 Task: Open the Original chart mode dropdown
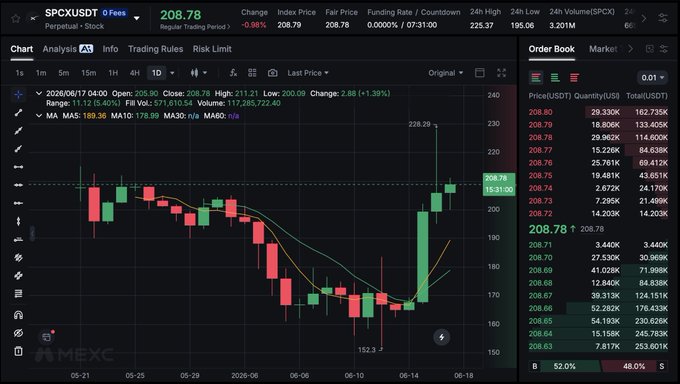tap(446, 73)
